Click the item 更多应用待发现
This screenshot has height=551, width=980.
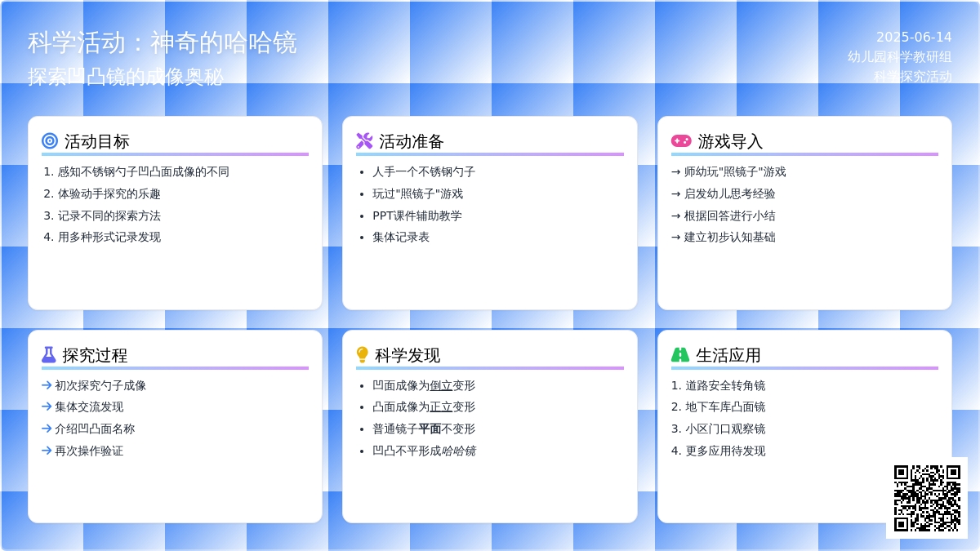pos(725,451)
